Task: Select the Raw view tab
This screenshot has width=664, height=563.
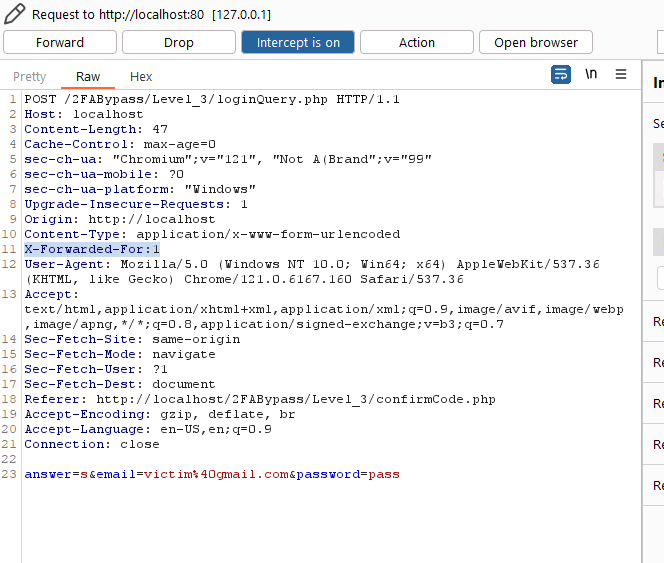Action: click(x=88, y=77)
